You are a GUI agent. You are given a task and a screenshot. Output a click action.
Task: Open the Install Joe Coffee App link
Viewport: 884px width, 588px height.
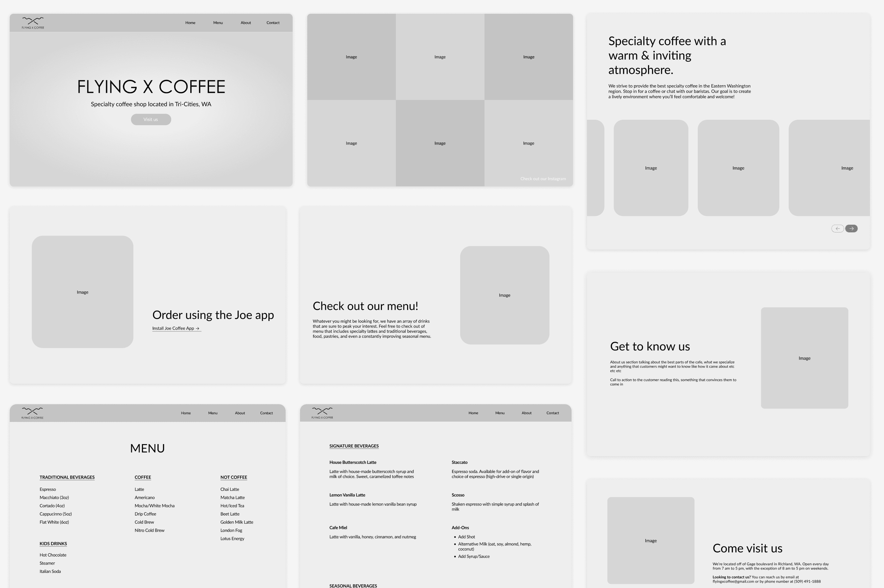coord(176,328)
